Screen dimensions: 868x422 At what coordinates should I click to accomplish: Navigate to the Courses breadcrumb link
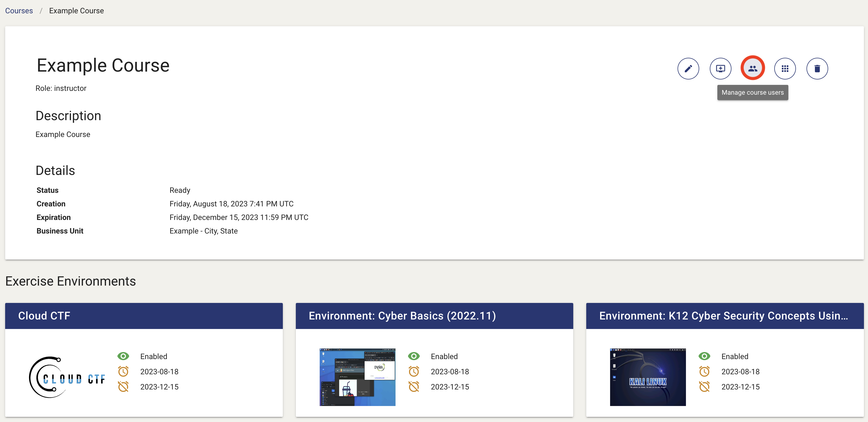click(x=19, y=11)
